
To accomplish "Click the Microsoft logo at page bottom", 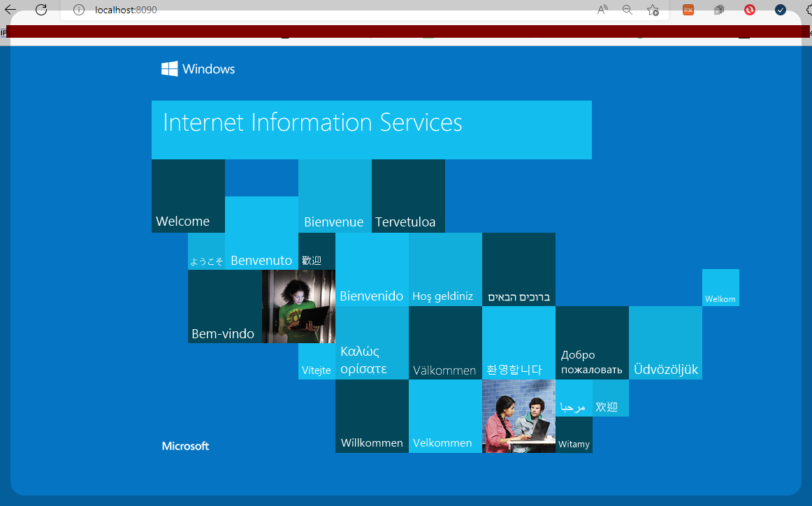I will (x=185, y=446).
